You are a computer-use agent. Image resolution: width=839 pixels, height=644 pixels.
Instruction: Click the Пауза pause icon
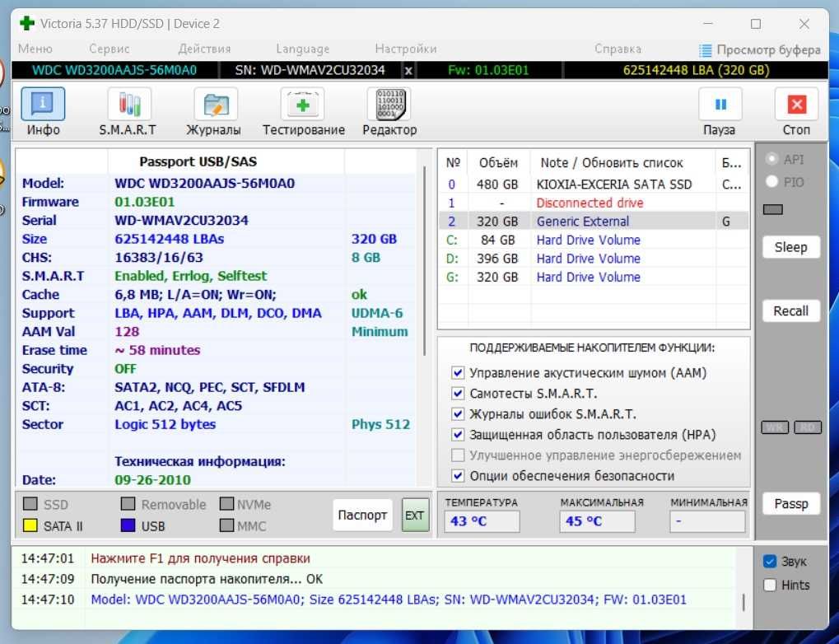(720, 104)
